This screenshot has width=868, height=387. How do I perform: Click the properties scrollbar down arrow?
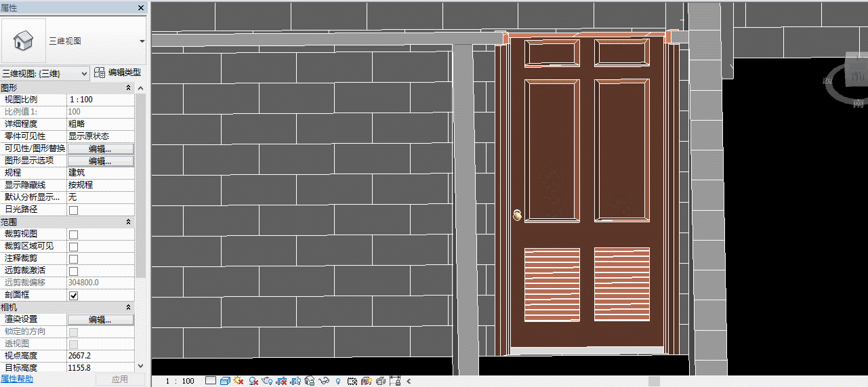click(x=140, y=366)
